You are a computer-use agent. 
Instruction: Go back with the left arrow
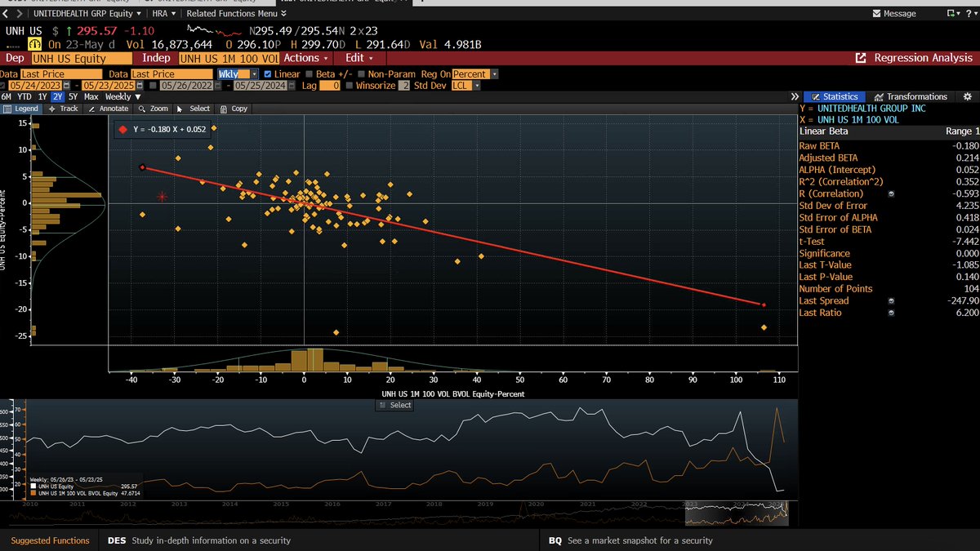7,14
